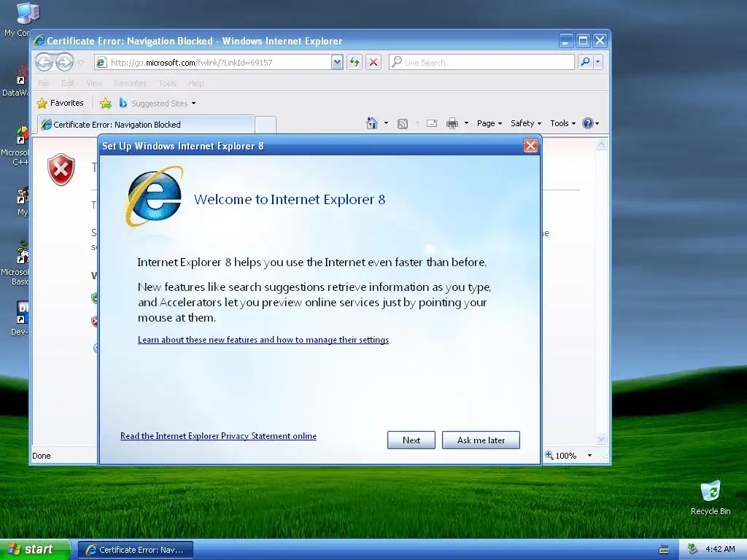
Task: Click the Add to Favorites Bar icon
Action: (106, 103)
